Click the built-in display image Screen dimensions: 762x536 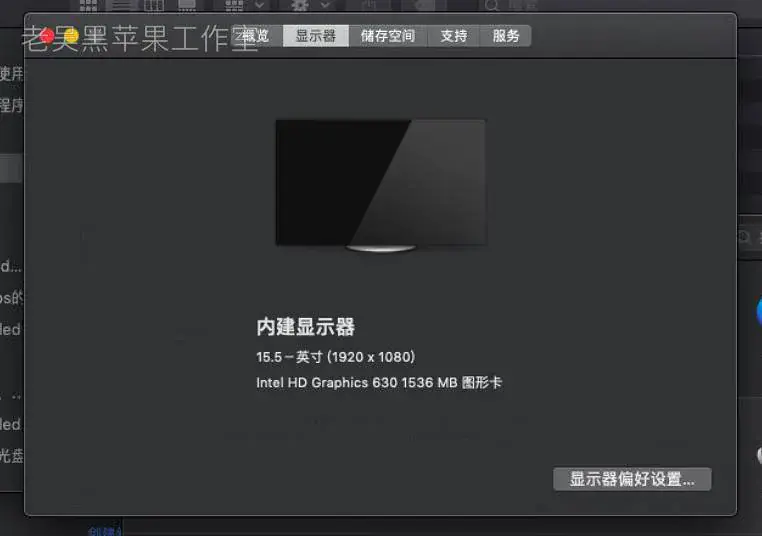click(x=381, y=186)
